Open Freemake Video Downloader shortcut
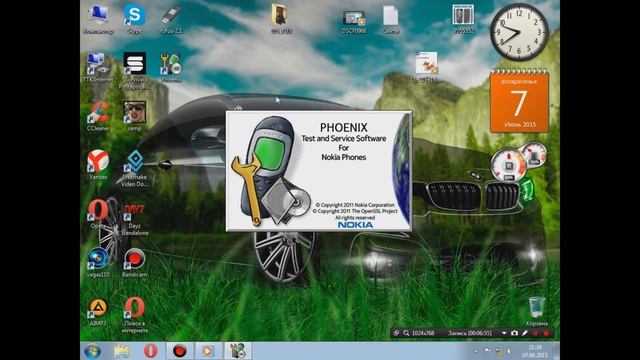The height and width of the screenshot is (360, 640). coord(134,168)
